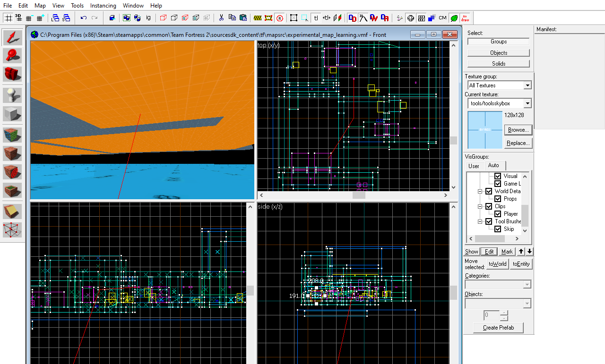Screen dimensions: 605x364
Task: Open the Map menu
Action: tap(40, 6)
